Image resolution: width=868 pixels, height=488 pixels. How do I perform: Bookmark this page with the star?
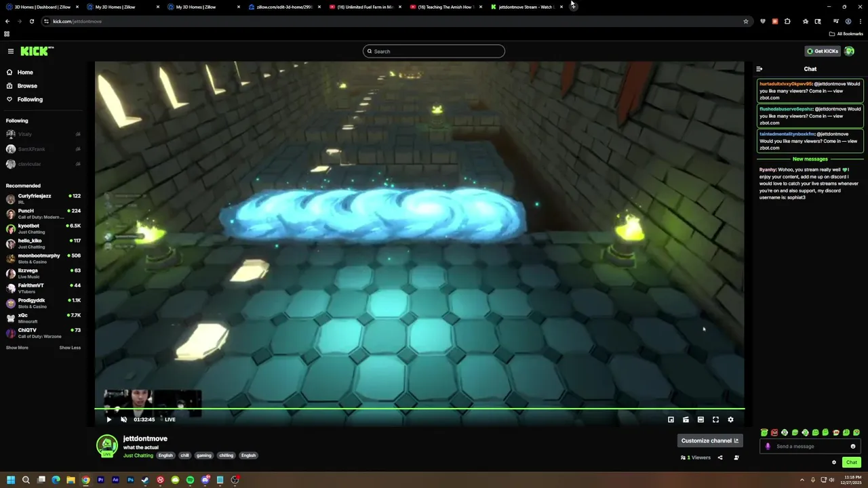coord(746,21)
